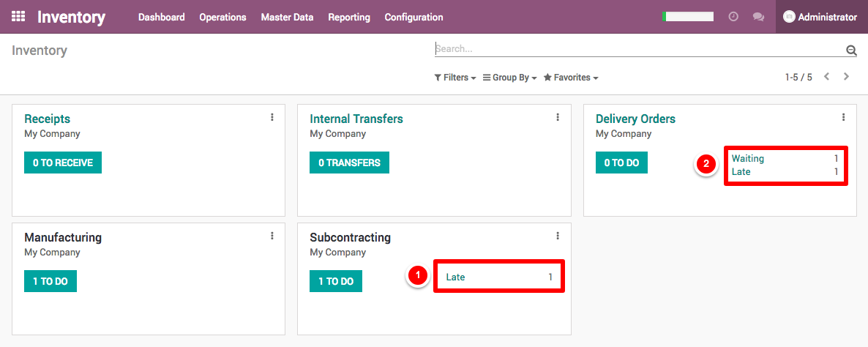Viewport: 868px width, 347px height.
Task: Open the Delivery Orders card kebab menu
Action: pyautogui.click(x=843, y=117)
